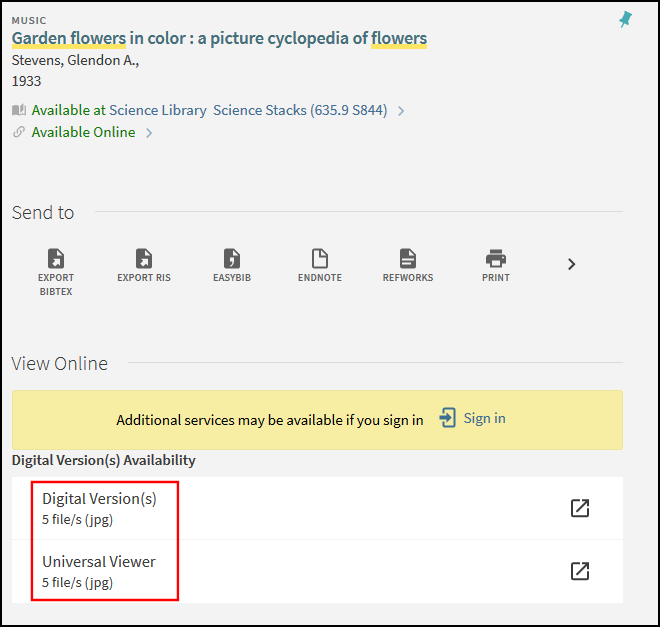Click the Available Online link
Viewport: 660px width, 627px height.
(83, 132)
